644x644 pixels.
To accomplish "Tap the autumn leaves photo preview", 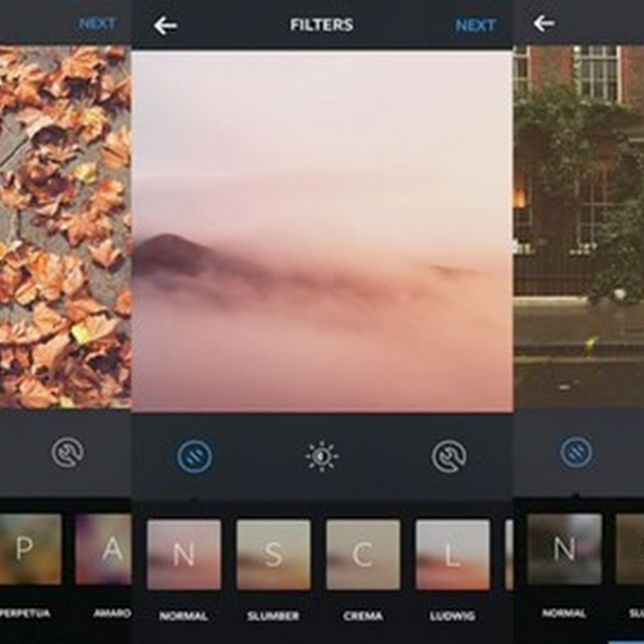I will click(66, 227).
